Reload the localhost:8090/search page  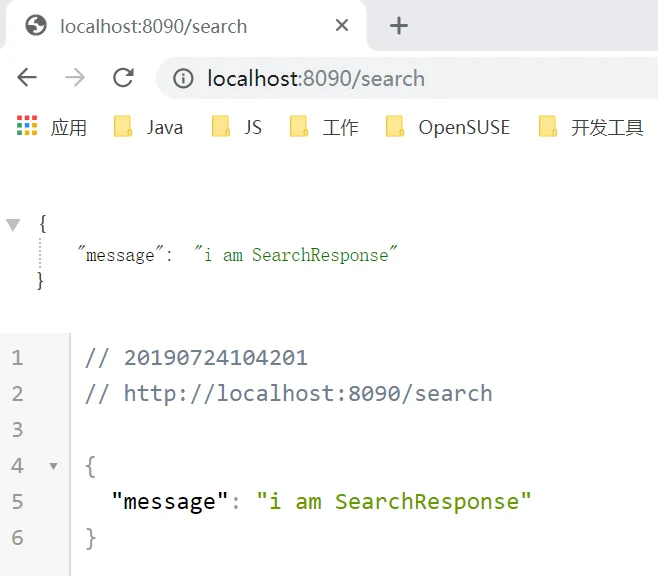coord(123,78)
